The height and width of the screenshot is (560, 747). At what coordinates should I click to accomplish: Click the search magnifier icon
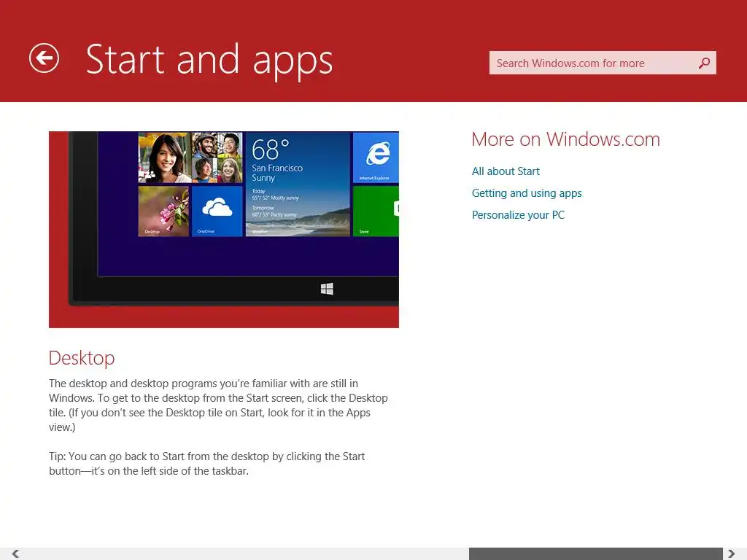click(x=704, y=63)
